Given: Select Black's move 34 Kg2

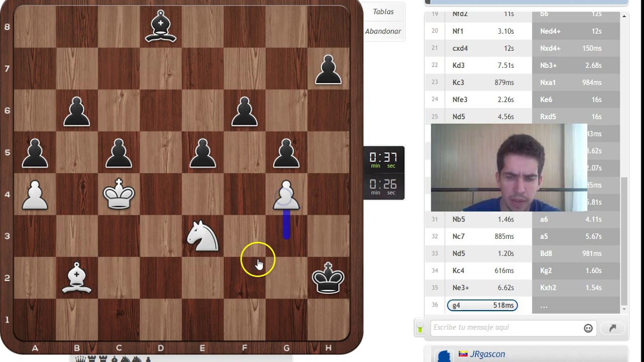Looking at the screenshot, I should [575, 270].
